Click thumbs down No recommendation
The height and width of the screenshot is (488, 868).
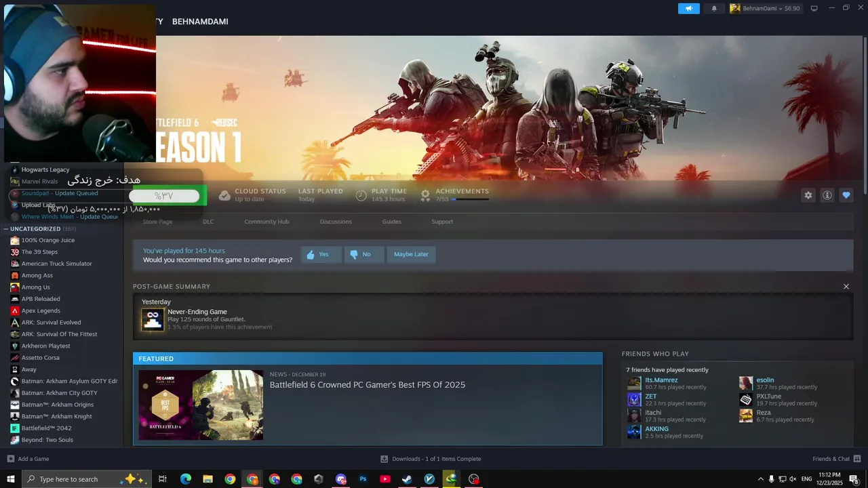(x=363, y=254)
